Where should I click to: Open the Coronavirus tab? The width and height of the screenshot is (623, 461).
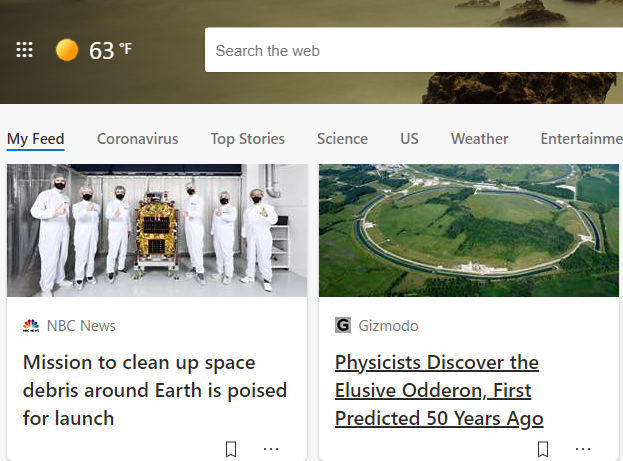[137, 139]
